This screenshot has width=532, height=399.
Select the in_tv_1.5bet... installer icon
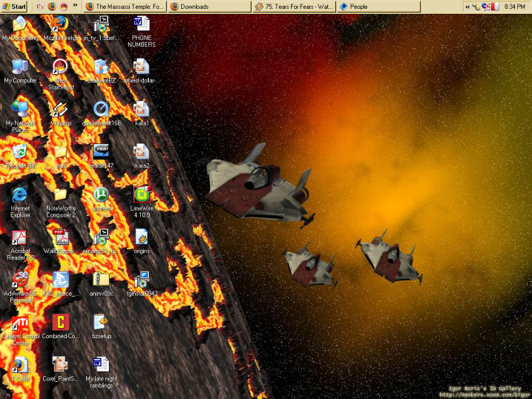(x=102, y=29)
